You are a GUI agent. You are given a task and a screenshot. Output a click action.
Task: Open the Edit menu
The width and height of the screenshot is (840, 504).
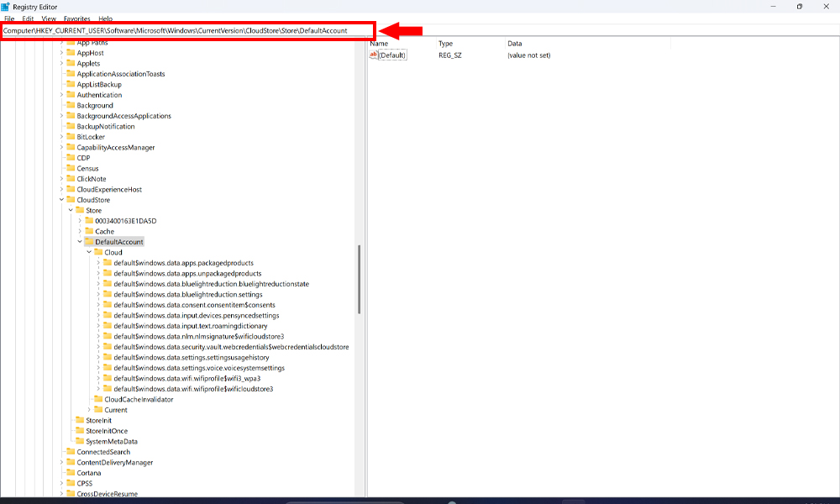(29, 18)
